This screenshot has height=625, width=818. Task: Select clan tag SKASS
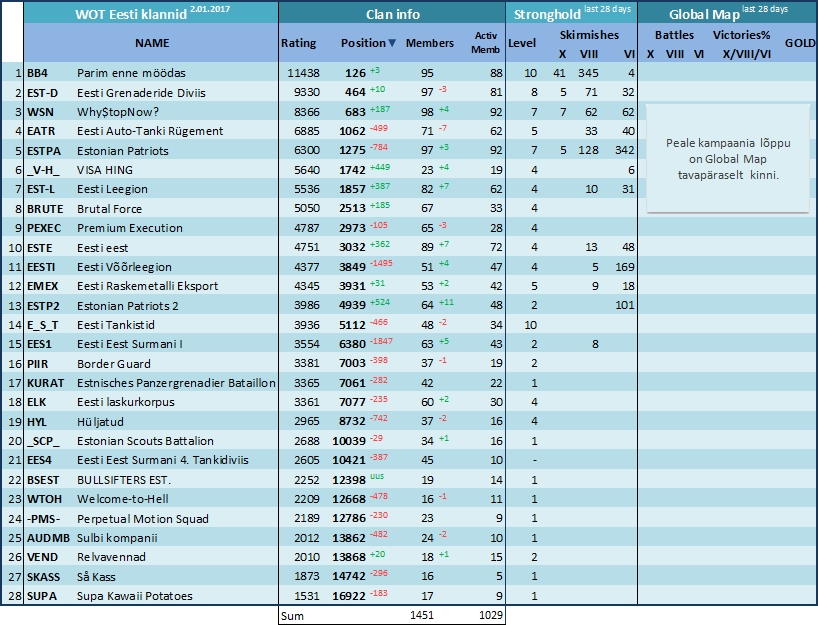(x=43, y=577)
